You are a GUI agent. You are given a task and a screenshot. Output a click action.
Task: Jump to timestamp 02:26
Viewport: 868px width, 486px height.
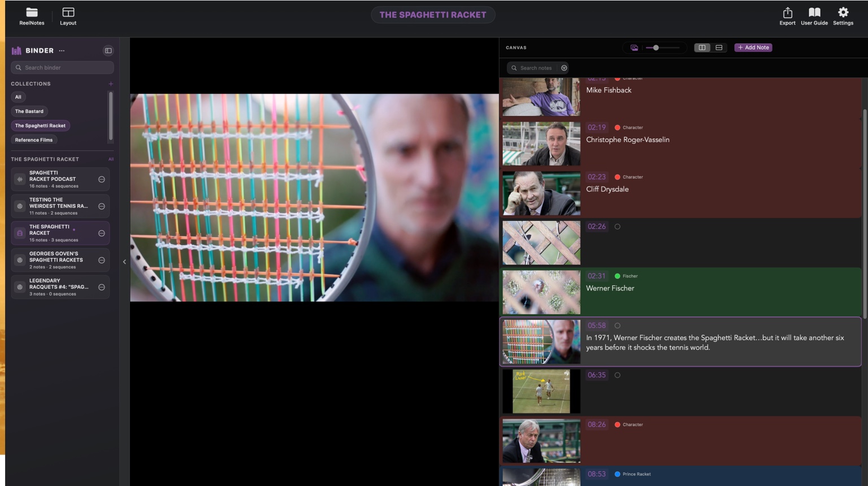coord(596,227)
